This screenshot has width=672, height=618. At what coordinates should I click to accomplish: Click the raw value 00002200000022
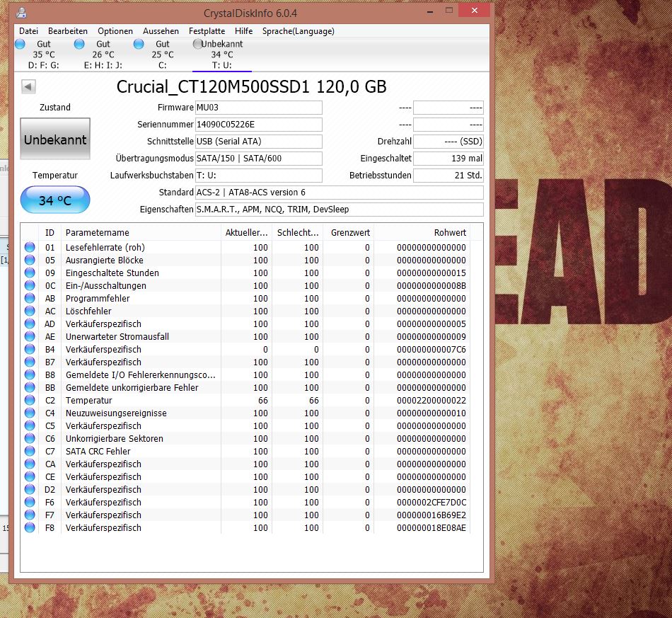tap(431, 400)
